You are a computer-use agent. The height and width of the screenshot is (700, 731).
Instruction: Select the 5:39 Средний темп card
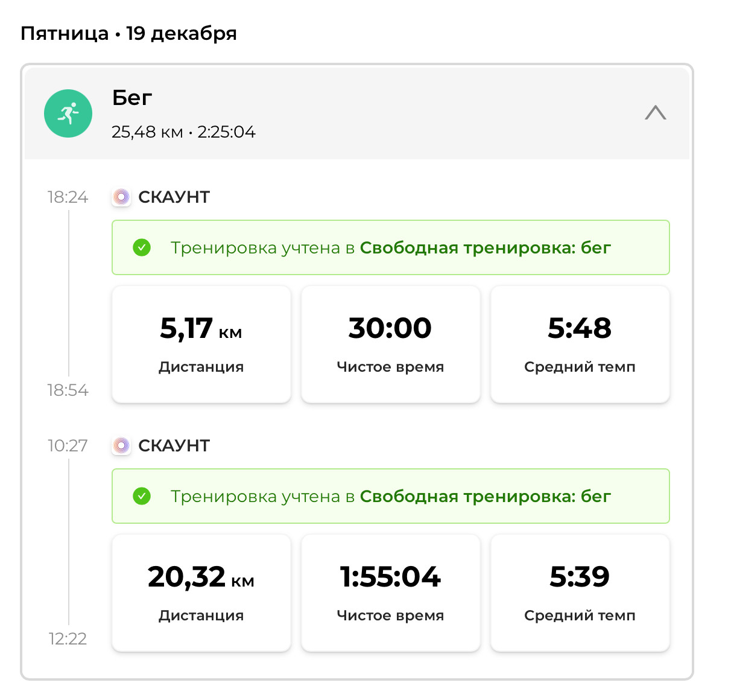click(x=580, y=593)
